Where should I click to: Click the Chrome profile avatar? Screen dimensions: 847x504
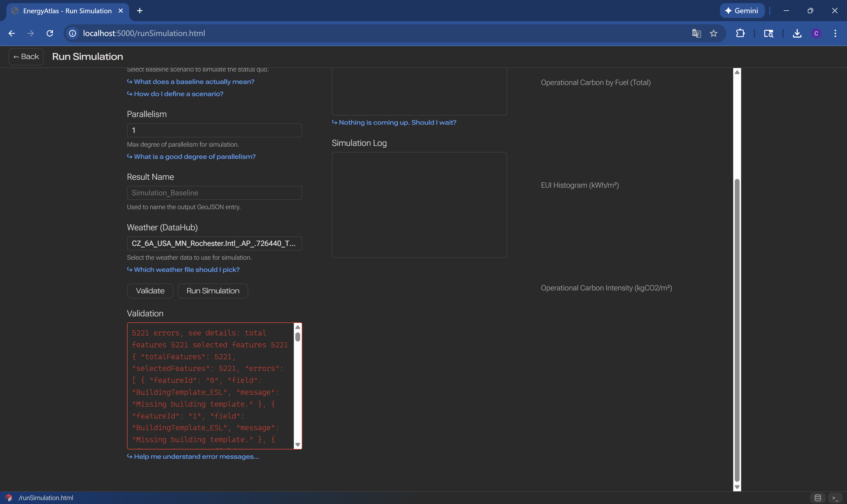pyautogui.click(x=816, y=33)
